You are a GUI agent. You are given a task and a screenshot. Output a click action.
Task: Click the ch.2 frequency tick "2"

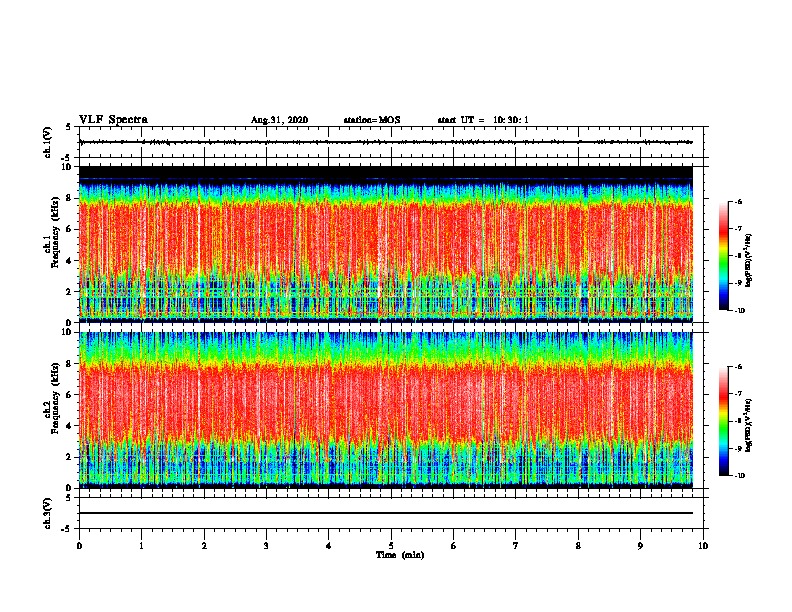point(69,457)
